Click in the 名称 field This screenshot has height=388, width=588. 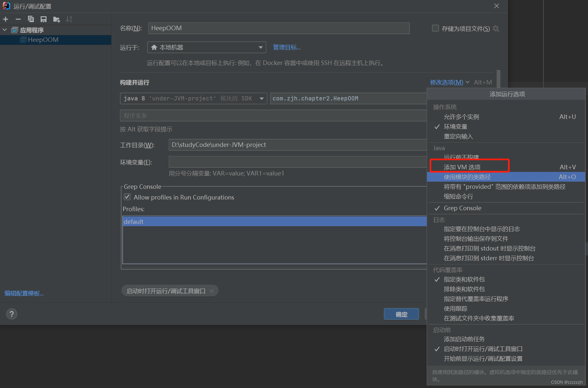coord(279,28)
